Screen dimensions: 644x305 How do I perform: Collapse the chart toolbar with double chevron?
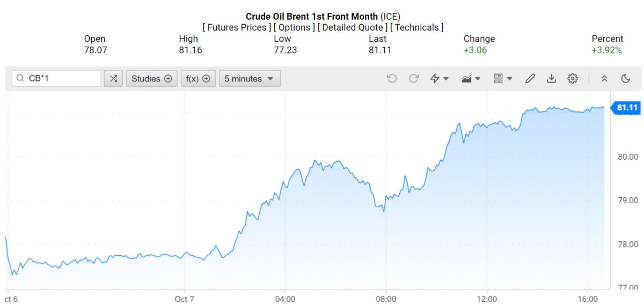(x=604, y=79)
